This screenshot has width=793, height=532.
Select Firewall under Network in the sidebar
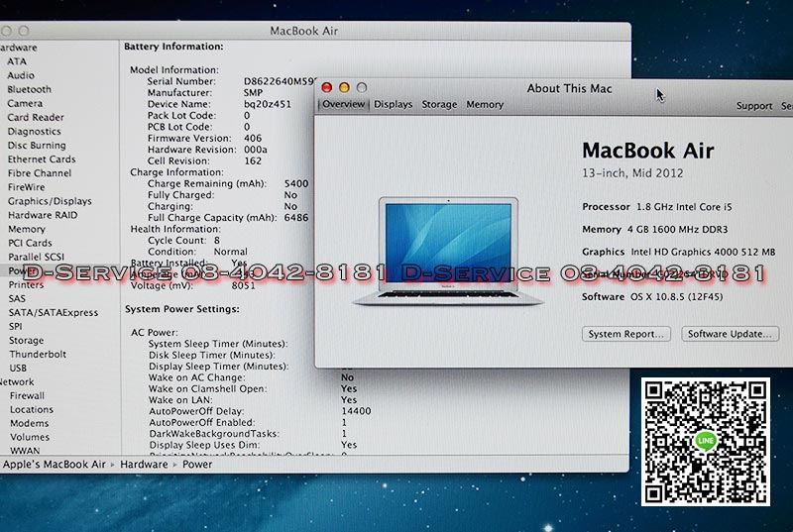(x=27, y=395)
